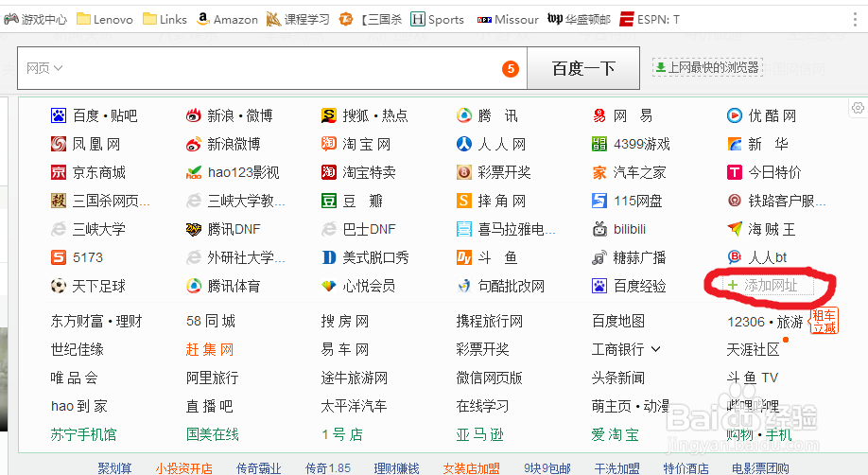Image resolution: width=868 pixels, height=475 pixels.
Task: Open the 网页 search type dropdown
Action: coord(44,68)
